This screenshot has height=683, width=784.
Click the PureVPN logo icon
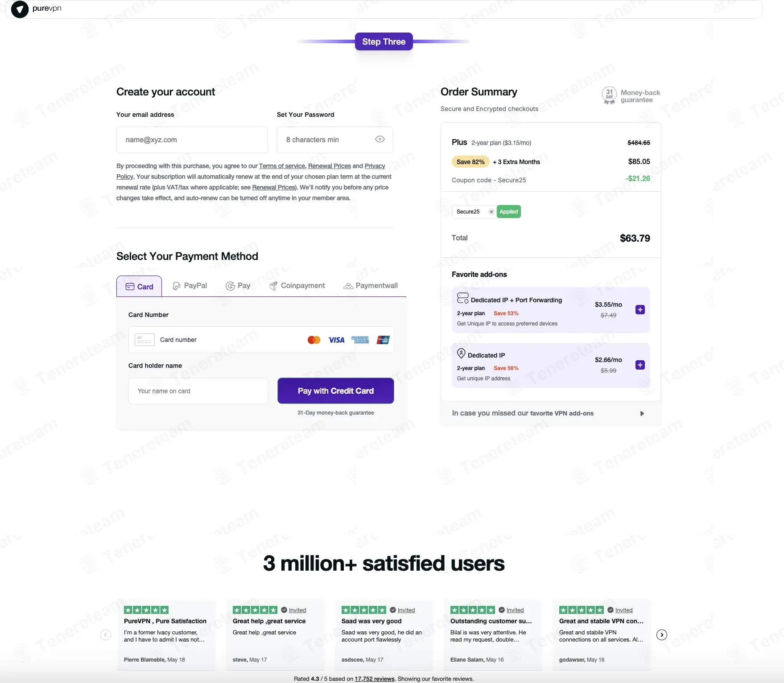pos(20,9)
